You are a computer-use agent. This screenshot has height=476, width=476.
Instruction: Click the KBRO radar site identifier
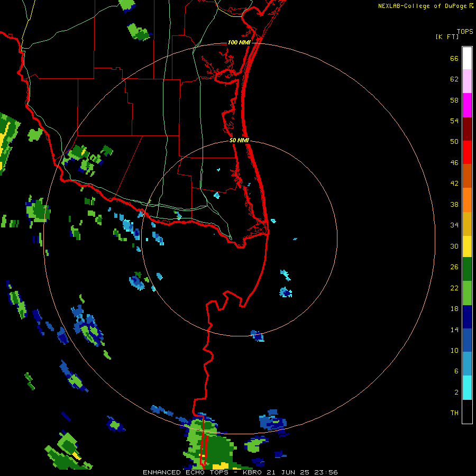pos(252,472)
